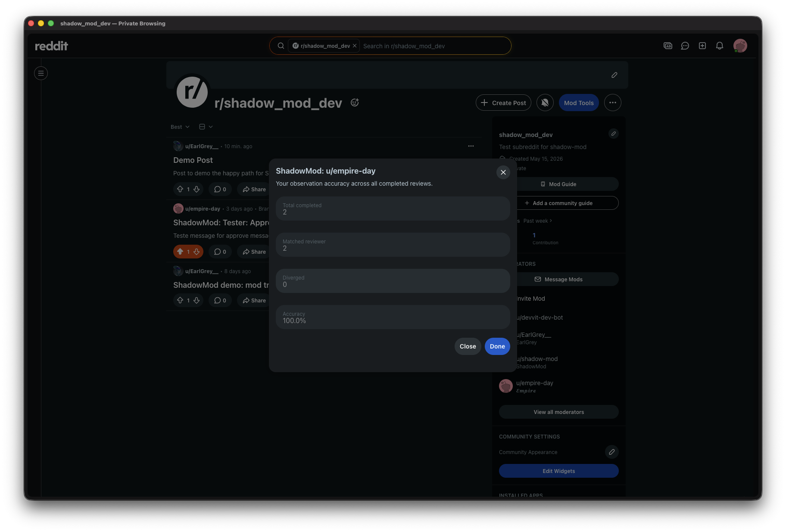Click the r/shadow_mod_dev community avatar
This screenshot has width=786, height=532.
point(192,92)
